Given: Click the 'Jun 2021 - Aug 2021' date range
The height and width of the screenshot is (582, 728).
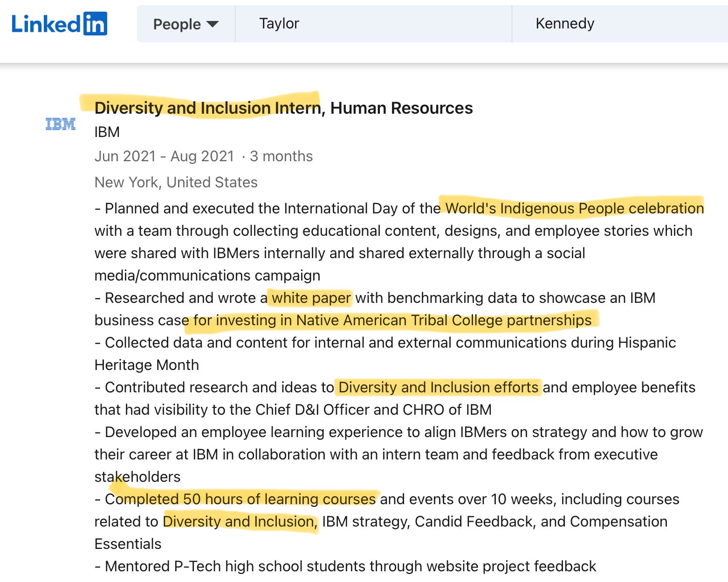Looking at the screenshot, I should (x=165, y=156).
